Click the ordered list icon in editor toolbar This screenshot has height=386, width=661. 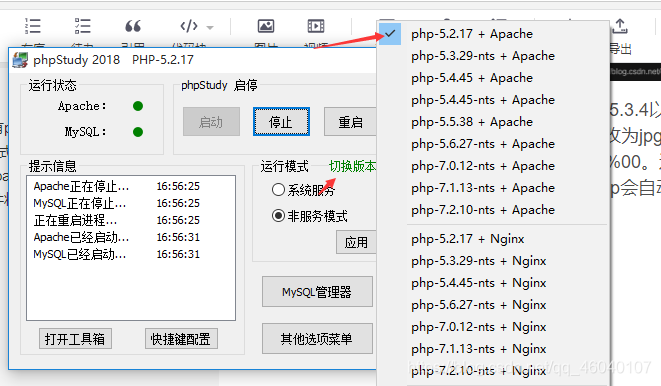33,26
